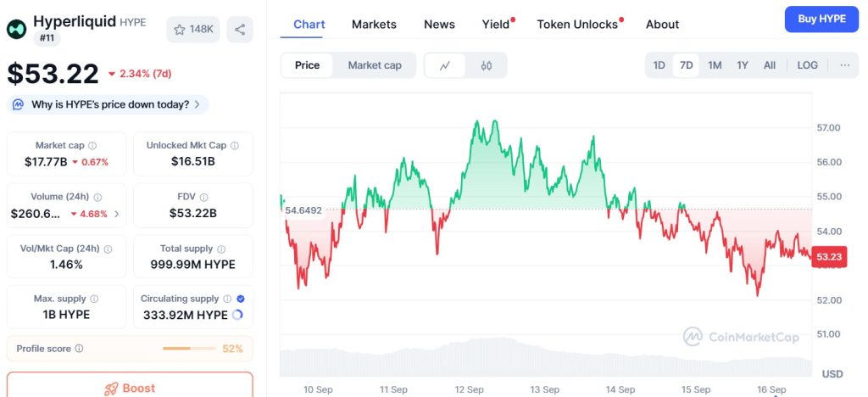
Task: Open the Token Unlocks tab
Action: pyautogui.click(x=577, y=25)
